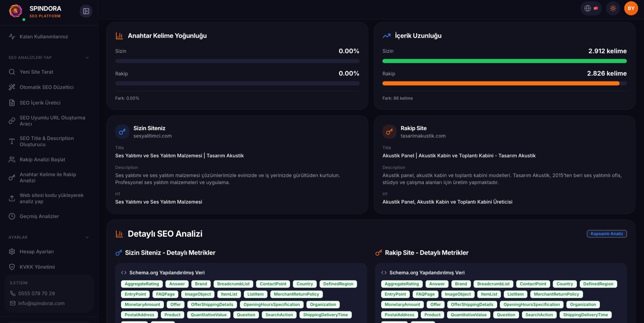Click the Geçmiş Analizler clock icon
The width and height of the screenshot is (644, 323).
tap(12, 216)
